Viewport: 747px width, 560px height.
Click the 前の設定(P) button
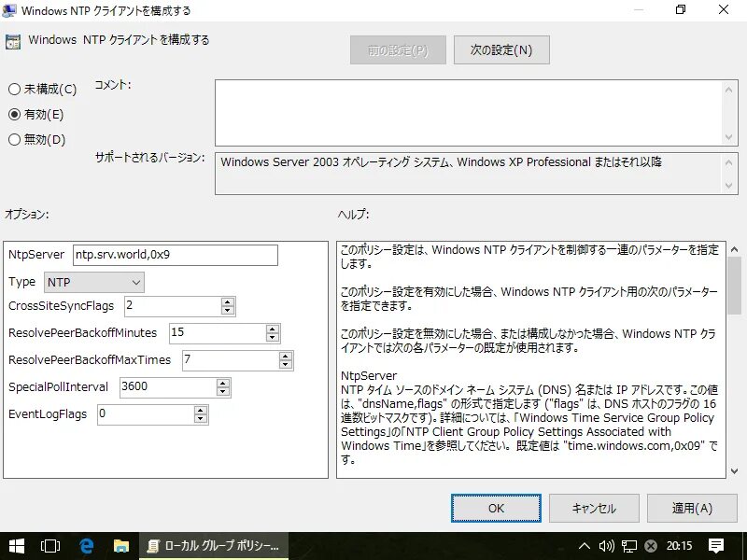point(398,50)
